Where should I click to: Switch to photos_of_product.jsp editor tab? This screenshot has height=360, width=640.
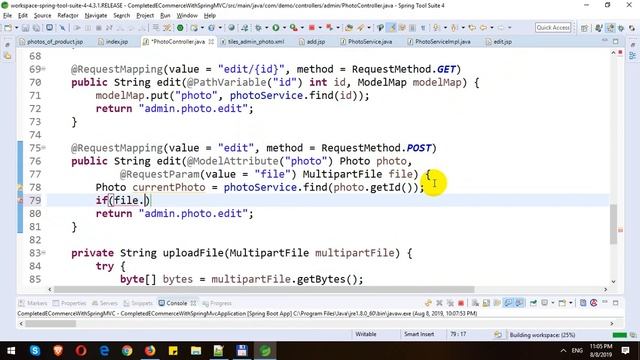(51, 42)
